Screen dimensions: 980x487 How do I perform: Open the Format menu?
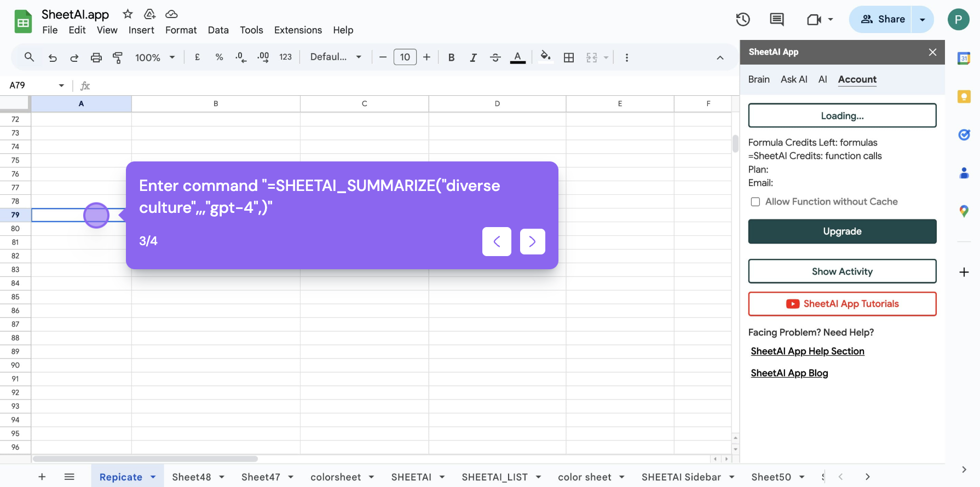(x=181, y=30)
